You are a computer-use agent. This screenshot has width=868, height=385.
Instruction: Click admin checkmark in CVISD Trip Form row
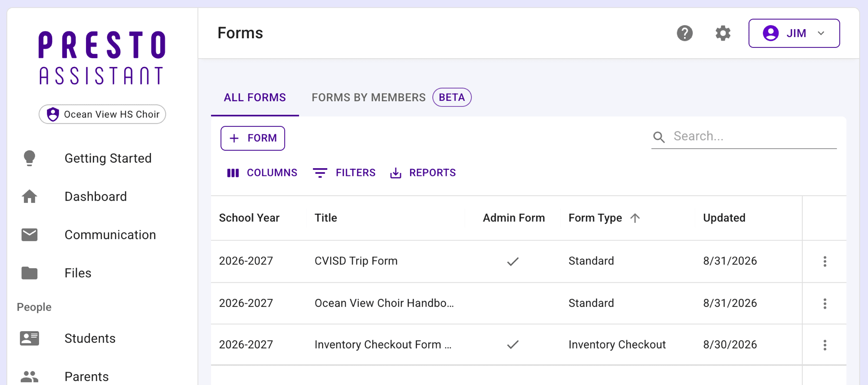513,261
